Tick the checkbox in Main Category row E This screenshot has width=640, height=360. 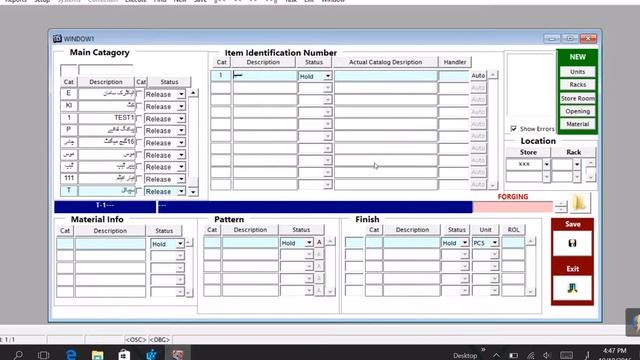coord(139,94)
